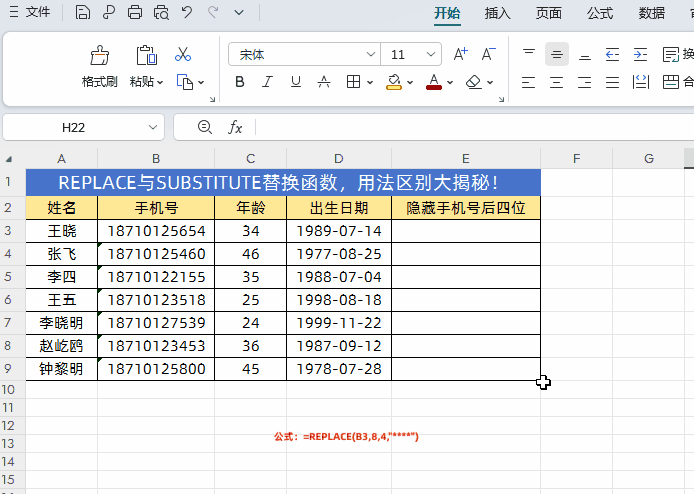Switch to the 页面 ribbon tab
This screenshot has width=694, height=494.
pos(549,13)
